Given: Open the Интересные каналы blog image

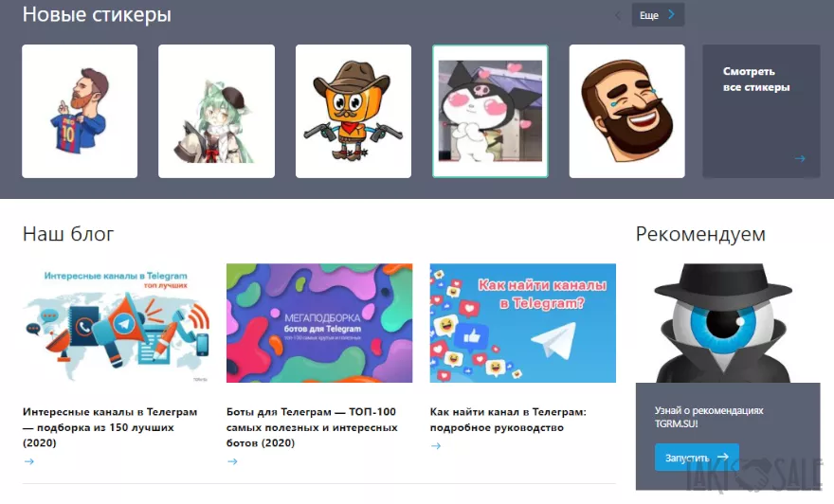Looking at the screenshot, I should (x=116, y=323).
